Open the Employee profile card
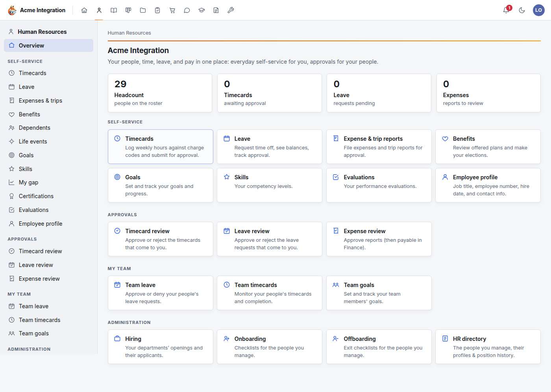Viewport: 551px width, 392px height. click(488, 185)
